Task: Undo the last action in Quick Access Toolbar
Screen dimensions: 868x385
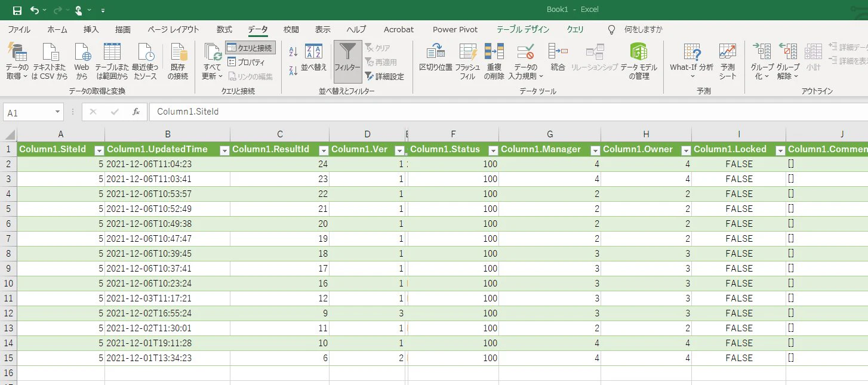Action: pyautogui.click(x=35, y=10)
